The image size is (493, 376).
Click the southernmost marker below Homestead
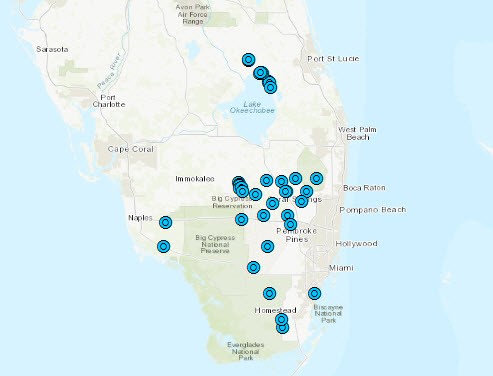pos(282,327)
